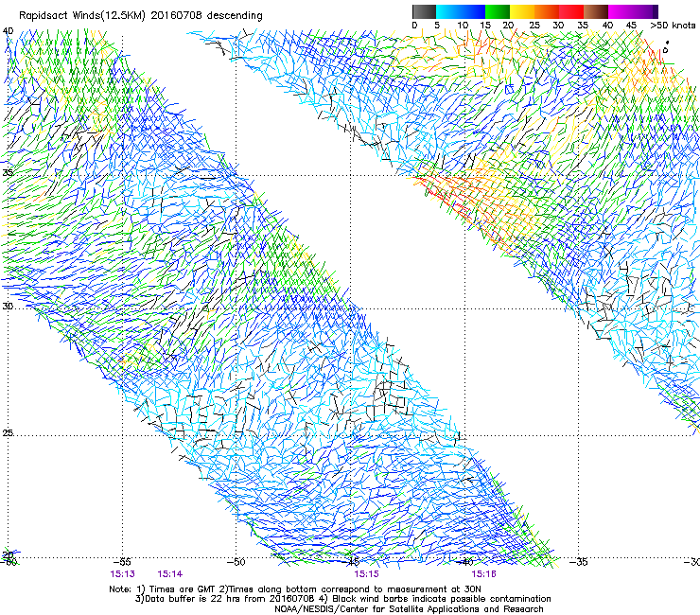The image size is (700, 615).
Task: Select the red 30-35 knots legend swatch
Action: [x=571, y=11]
